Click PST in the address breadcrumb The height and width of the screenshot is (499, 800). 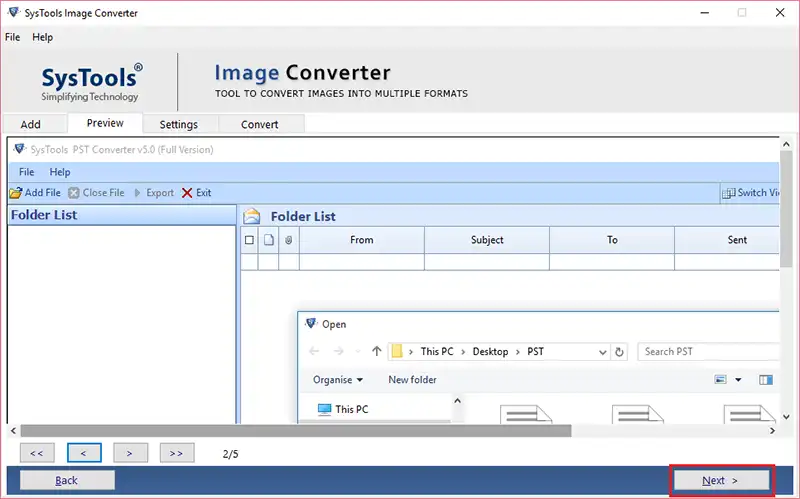pyautogui.click(x=536, y=352)
